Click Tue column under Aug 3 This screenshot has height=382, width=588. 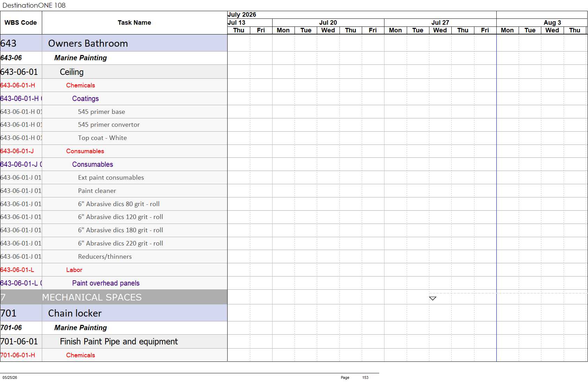tap(530, 30)
